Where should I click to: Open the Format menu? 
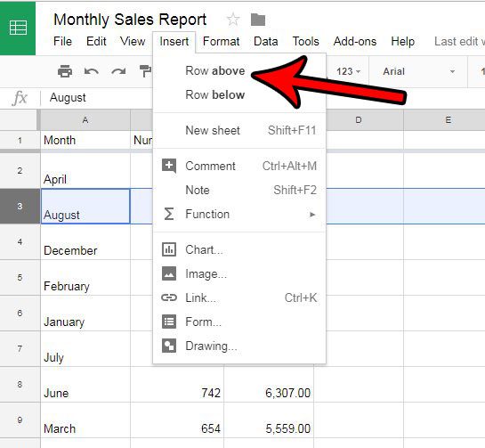[x=222, y=42]
